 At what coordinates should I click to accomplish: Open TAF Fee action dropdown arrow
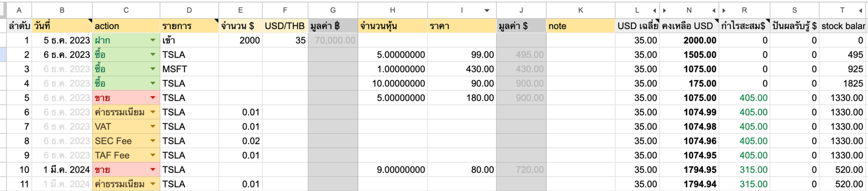pyautogui.click(x=153, y=155)
